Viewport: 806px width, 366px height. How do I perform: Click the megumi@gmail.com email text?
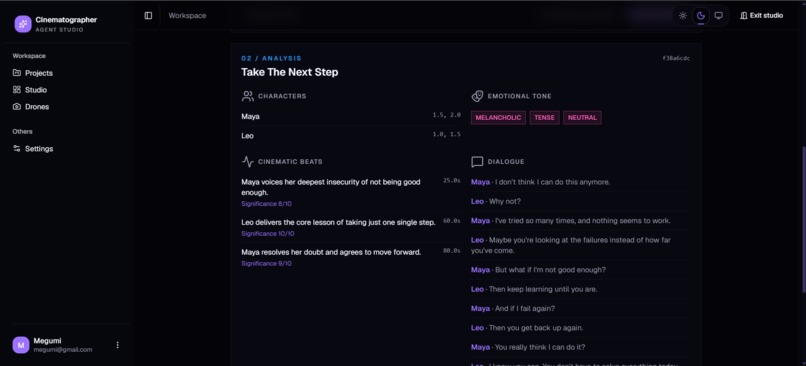tap(63, 350)
